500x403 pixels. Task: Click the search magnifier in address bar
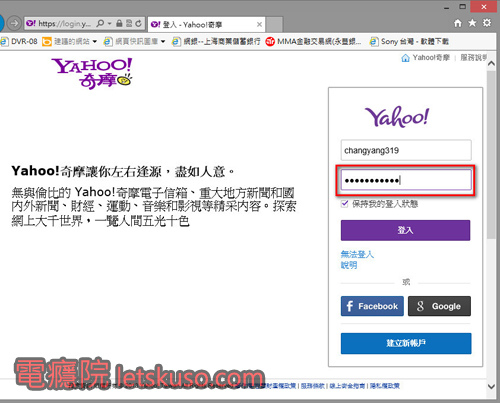click(100, 23)
